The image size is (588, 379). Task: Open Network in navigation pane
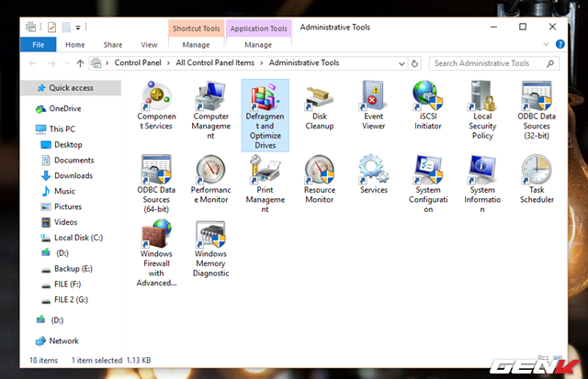click(x=57, y=341)
